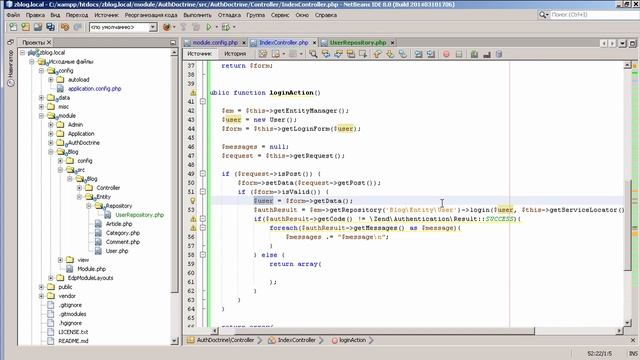The image size is (640, 360).
Task: Switch to UserRepository.php tab
Action: [x=358, y=42]
